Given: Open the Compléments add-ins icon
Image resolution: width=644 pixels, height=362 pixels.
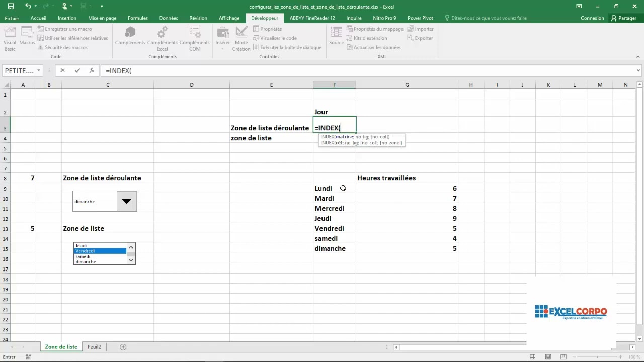Looking at the screenshot, I should (130, 36).
